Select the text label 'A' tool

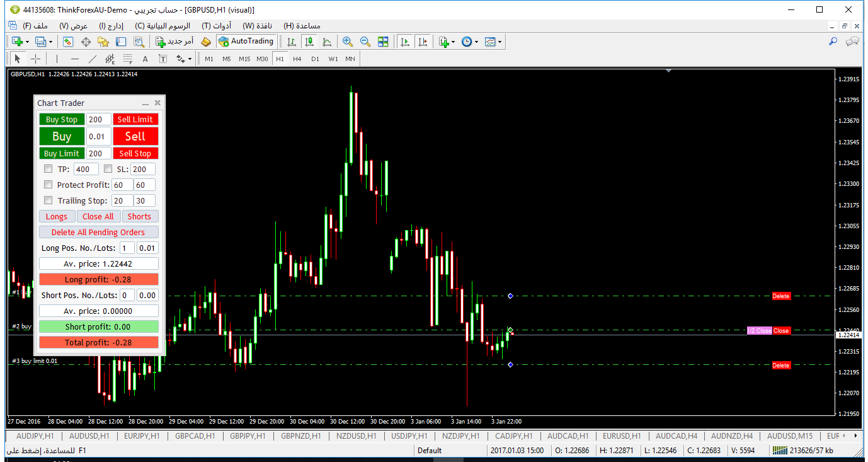pyautogui.click(x=145, y=59)
